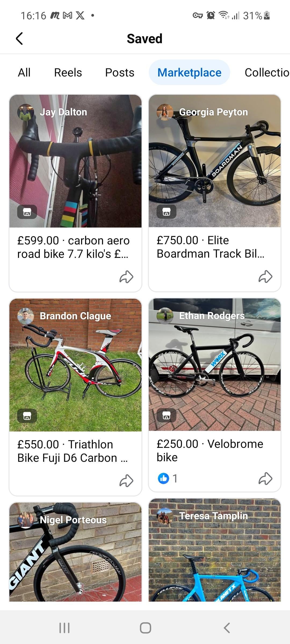
Task: Share the Triathlon Bike Fuji D6 listing
Action: click(126, 481)
